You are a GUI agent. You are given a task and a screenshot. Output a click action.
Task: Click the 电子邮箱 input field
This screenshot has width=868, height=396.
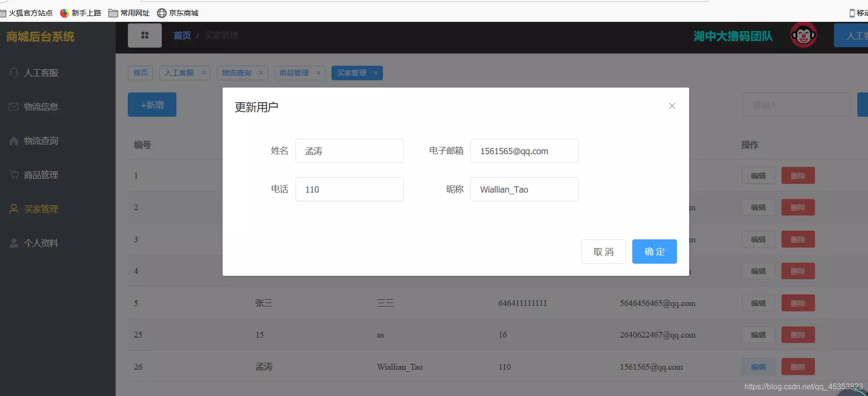[x=524, y=151]
